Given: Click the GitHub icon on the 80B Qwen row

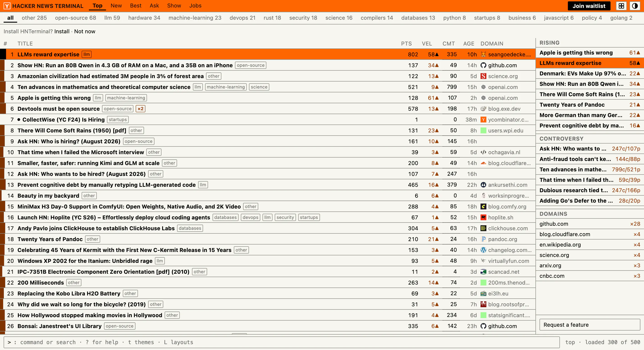Looking at the screenshot, I should [x=483, y=65].
